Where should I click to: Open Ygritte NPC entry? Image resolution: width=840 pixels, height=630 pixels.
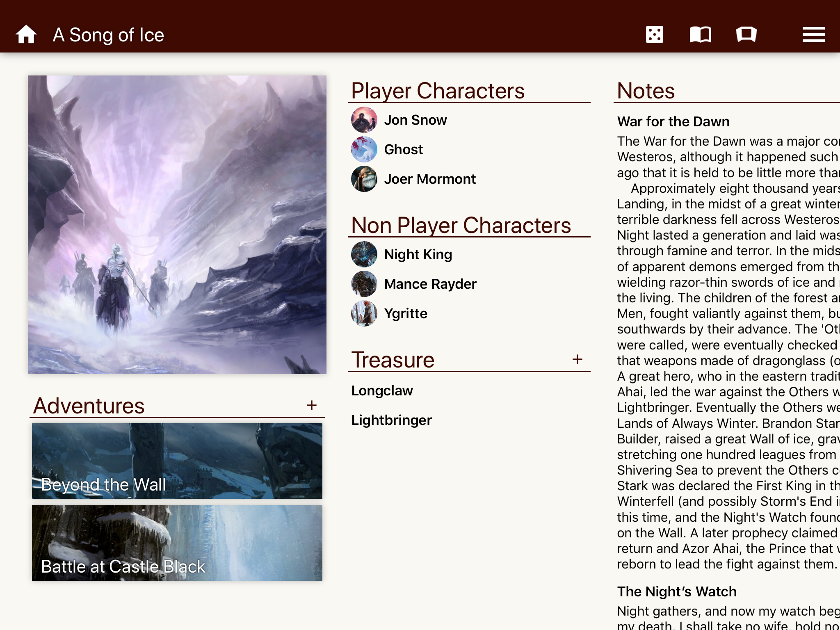pos(406,313)
